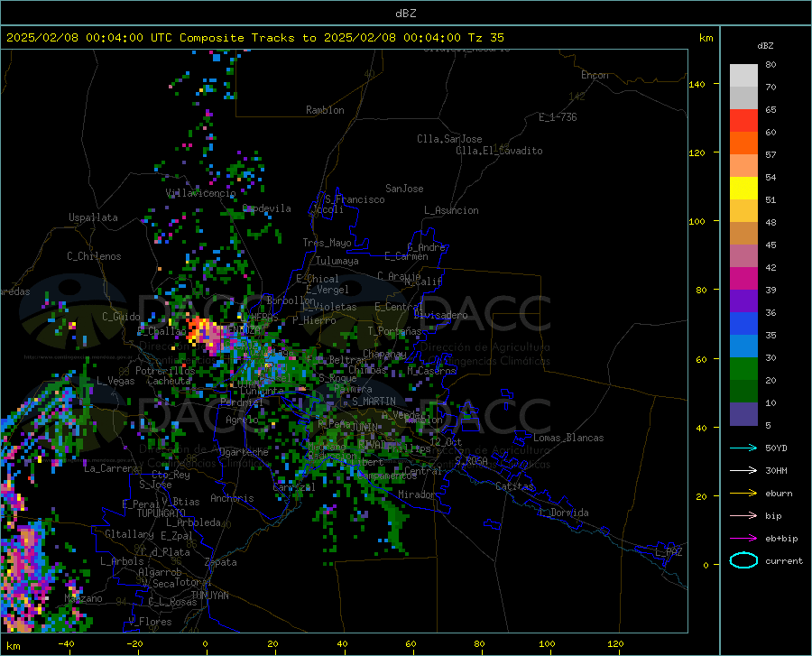Click the 'Capdevila' map label
Viewport: 812px width, 656px height.
click(x=267, y=208)
